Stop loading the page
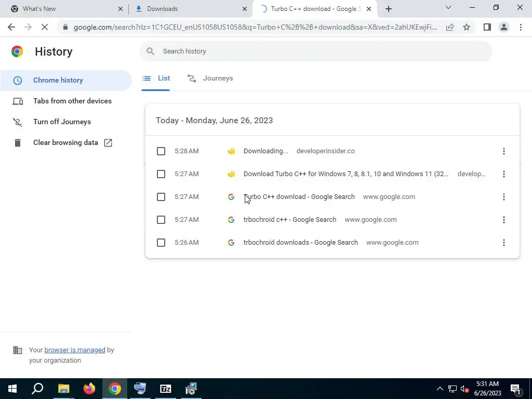 tap(45, 27)
